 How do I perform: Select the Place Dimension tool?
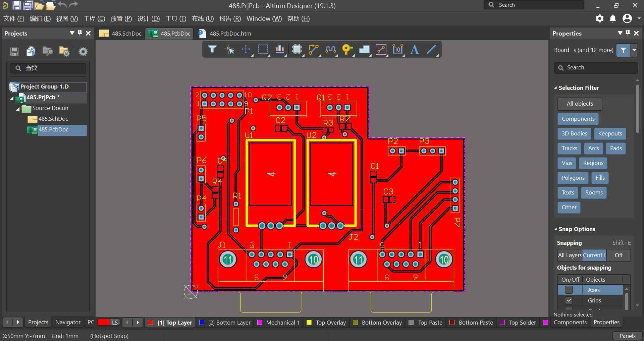398,49
